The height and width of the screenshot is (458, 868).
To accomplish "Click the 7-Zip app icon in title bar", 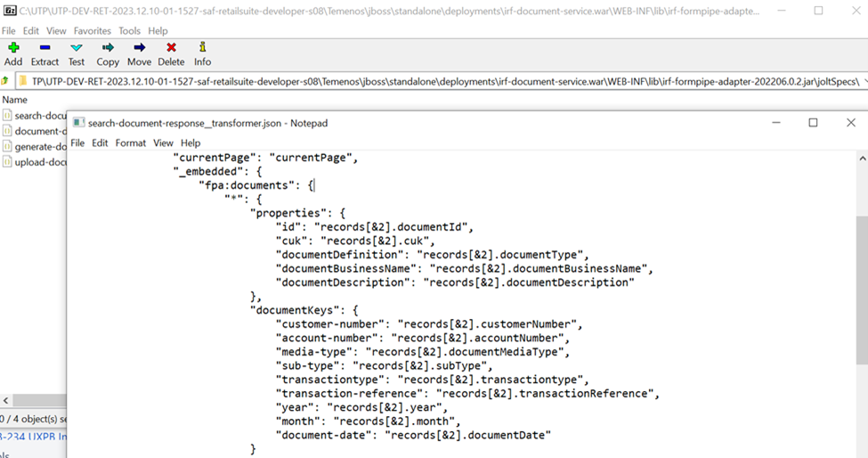I will point(10,11).
